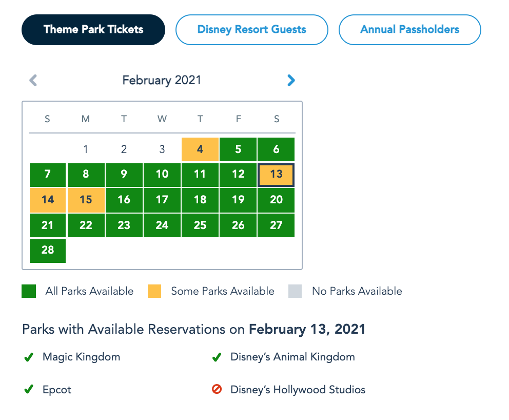
Task: Select February 28 on the calendar
Action: (x=48, y=251)
